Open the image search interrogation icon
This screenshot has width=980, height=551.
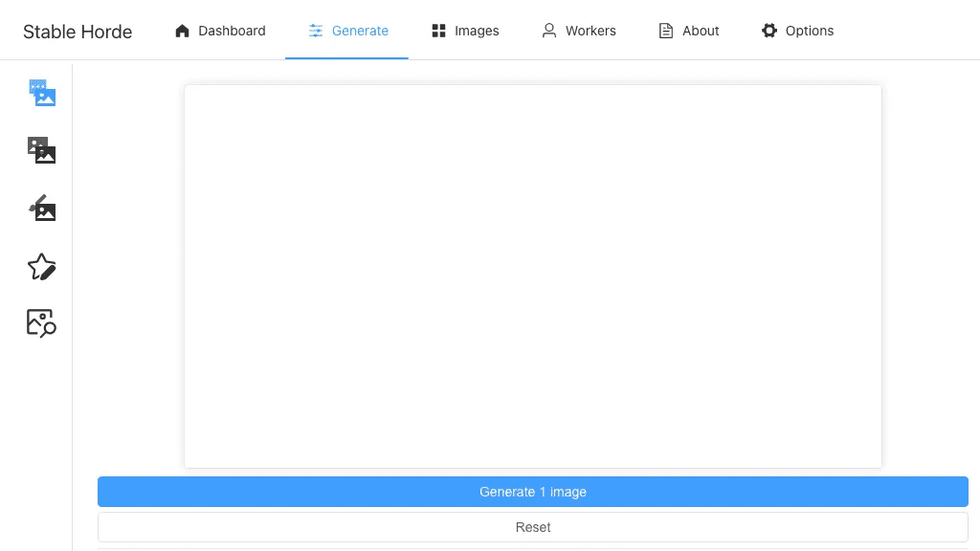pos(42,323)
